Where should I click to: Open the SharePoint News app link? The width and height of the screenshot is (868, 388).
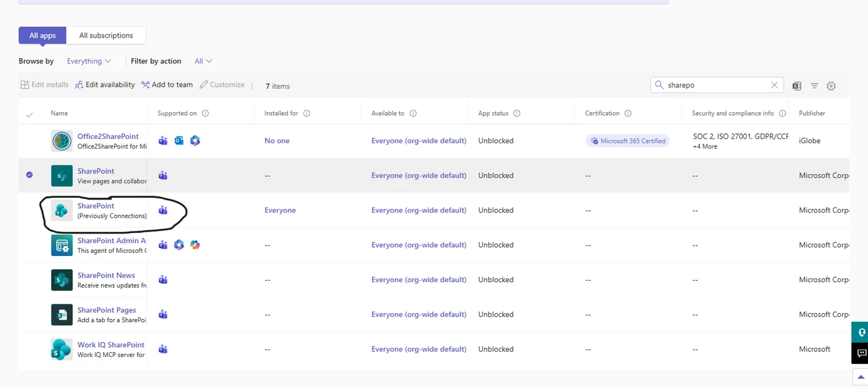pyautogui.click(x=106, y=275)
